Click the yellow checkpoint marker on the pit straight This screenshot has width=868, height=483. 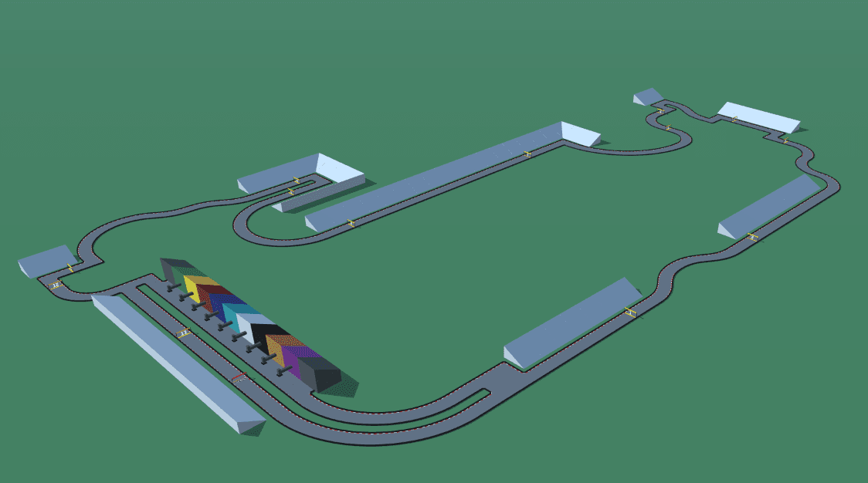coord(184,333)
